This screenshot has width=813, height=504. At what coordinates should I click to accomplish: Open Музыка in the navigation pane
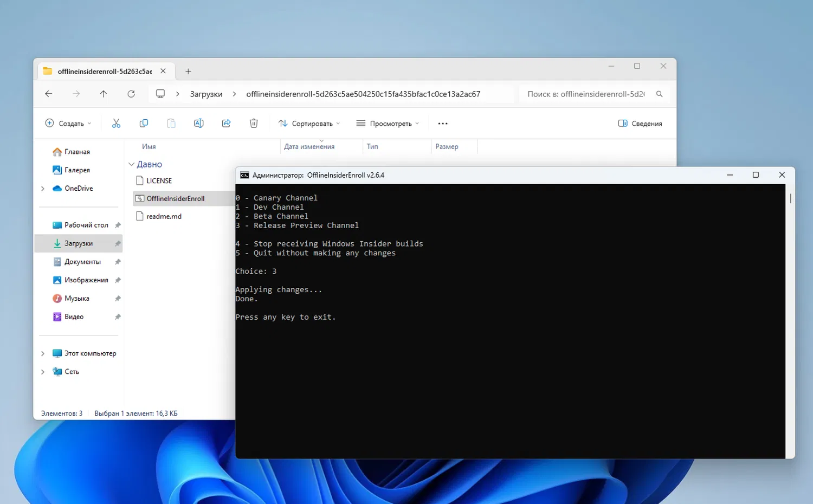[x=76, y=299]
